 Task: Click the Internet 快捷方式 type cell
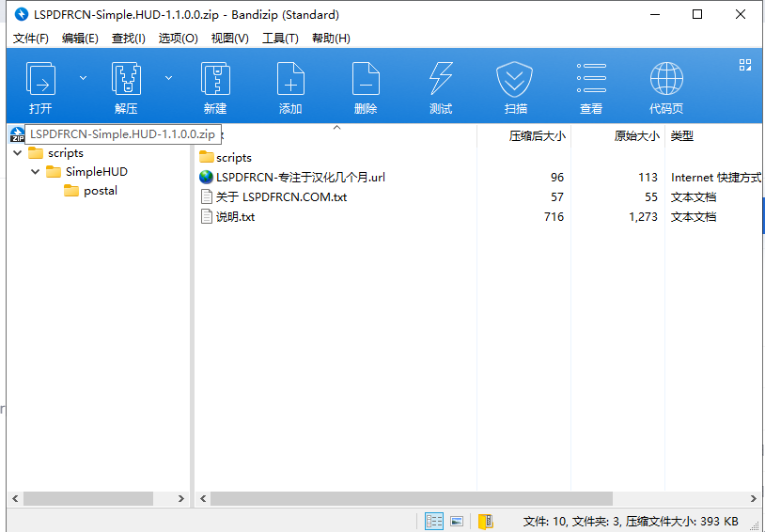click(x=716, y=177)
